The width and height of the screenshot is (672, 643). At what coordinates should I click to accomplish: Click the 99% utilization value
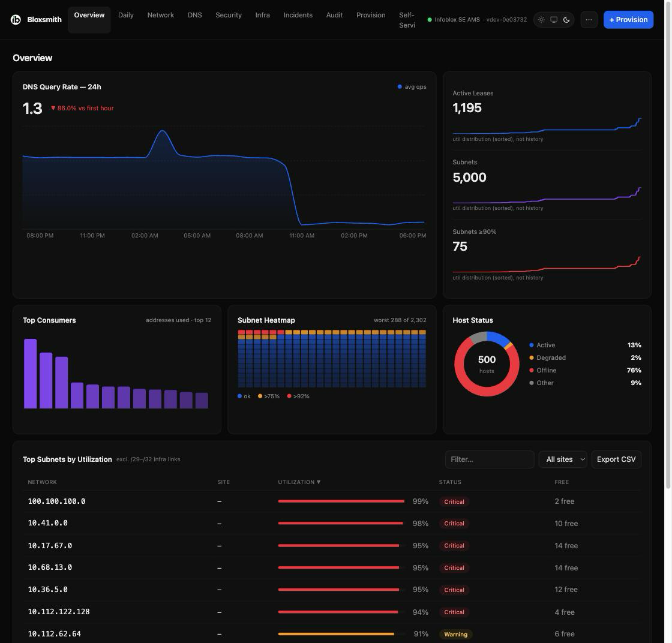coord(420,501)
